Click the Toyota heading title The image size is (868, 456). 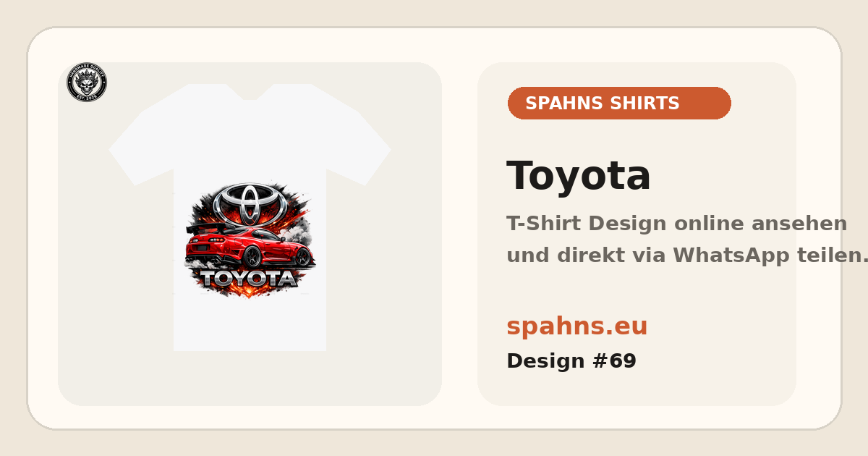click(579, 176)
